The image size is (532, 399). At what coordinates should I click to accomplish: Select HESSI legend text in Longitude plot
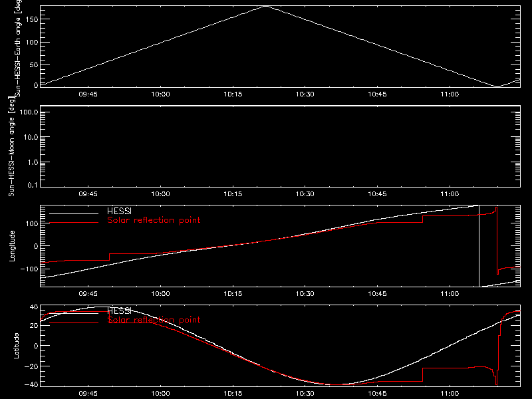(x=119, y=211)
